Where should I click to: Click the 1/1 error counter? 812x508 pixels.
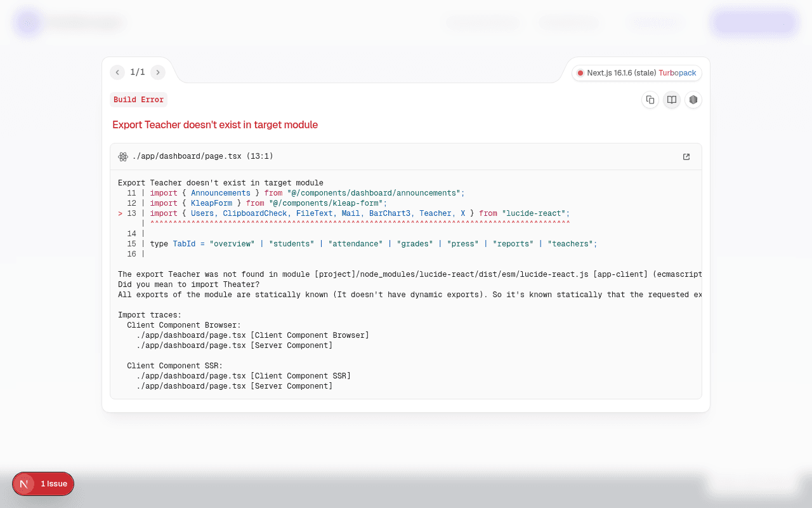(138, 72)
